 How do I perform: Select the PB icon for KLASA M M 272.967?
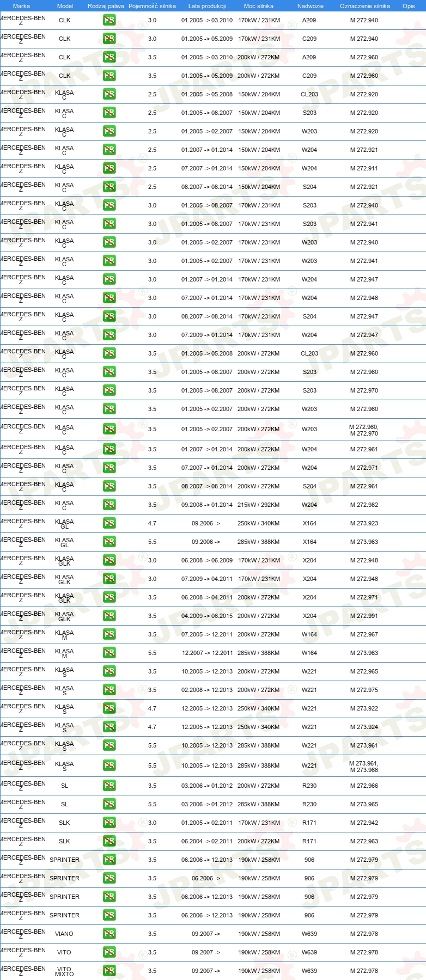point(109,635)
